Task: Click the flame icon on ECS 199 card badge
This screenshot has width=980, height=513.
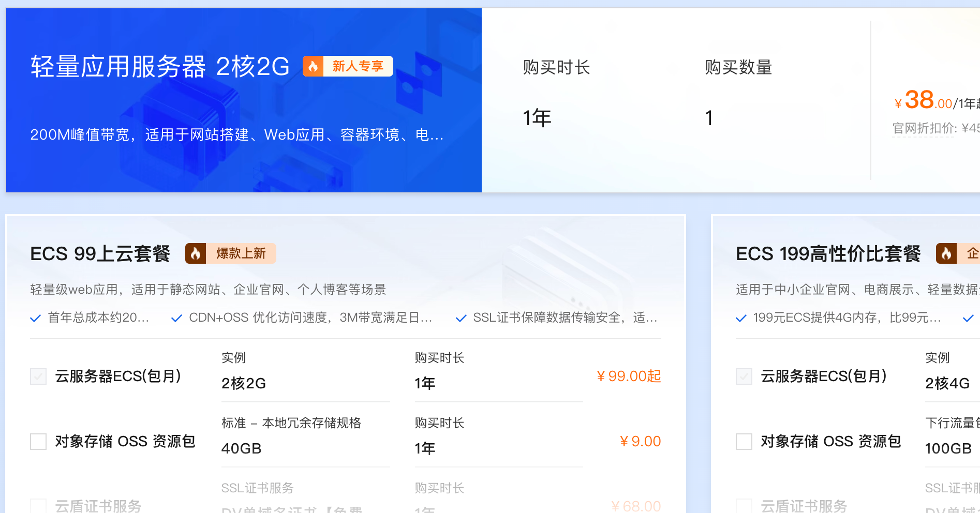Action: tap(947, 253)
